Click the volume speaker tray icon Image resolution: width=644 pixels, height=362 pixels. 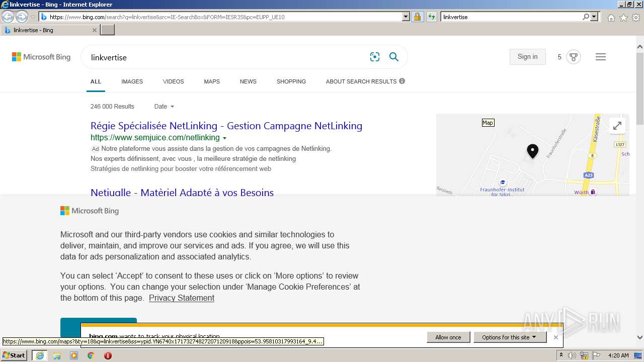(x=572, y=355)
